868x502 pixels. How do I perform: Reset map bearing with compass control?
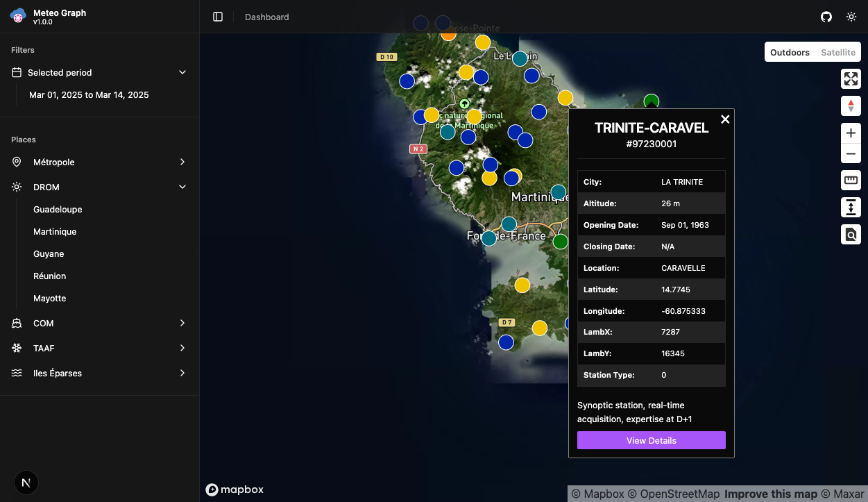[x=851, y=106]
